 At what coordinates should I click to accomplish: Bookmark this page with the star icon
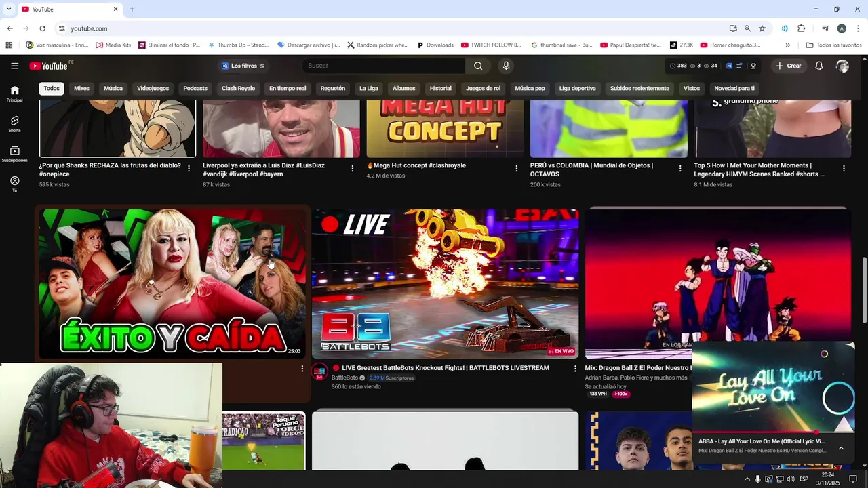point(762,28)
